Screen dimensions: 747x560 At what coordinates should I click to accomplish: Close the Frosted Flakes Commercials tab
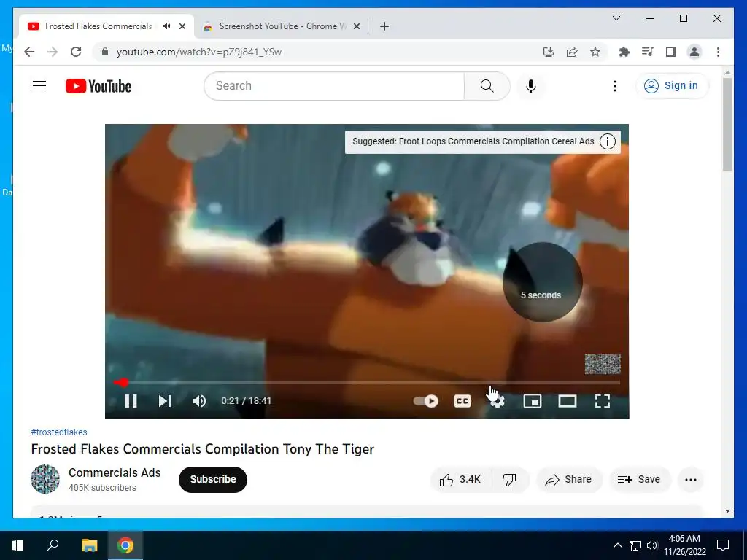tap(182, 26)
